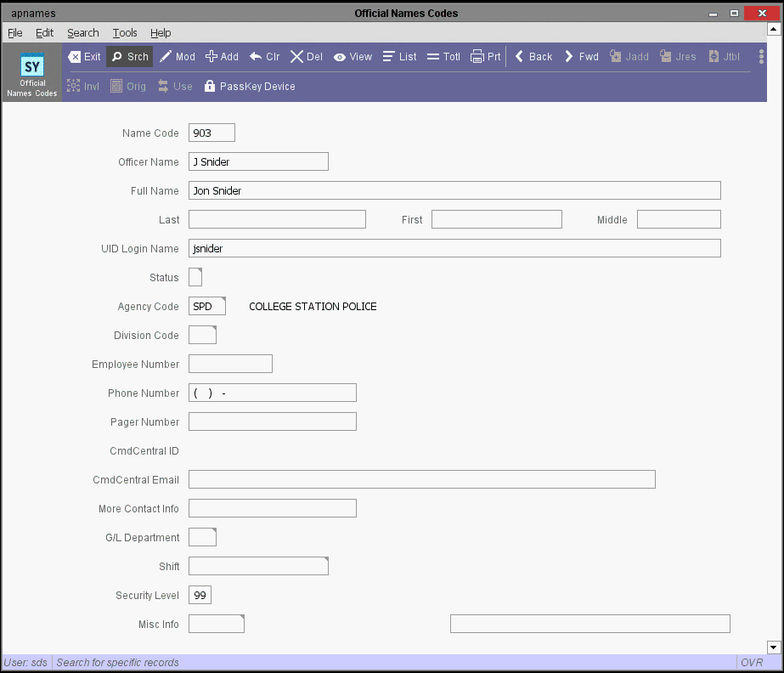
Task: Click the Use toolbar icon
Action: [x=175, y=86]
